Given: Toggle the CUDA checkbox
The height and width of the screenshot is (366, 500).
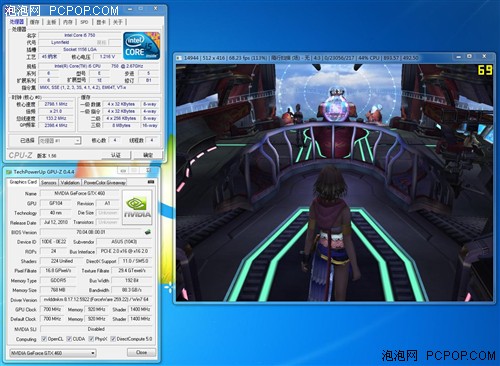Looking at the screenshot, I should [x=69, y=339].
